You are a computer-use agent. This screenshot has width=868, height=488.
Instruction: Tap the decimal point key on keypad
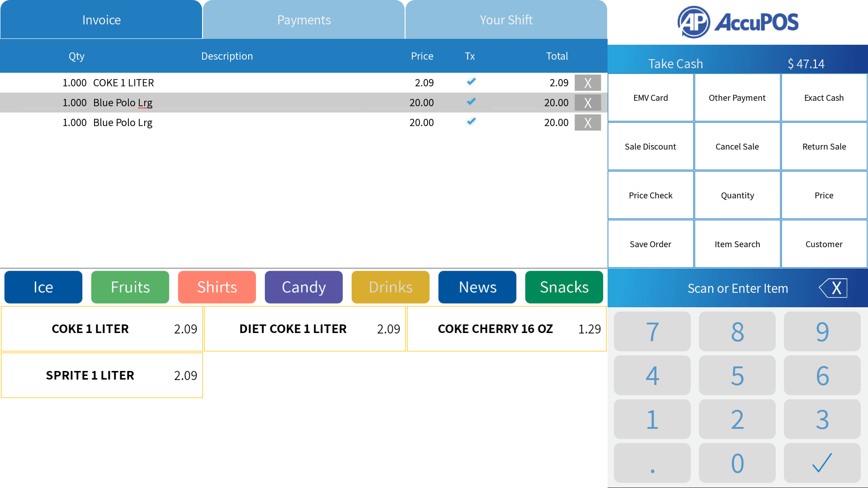(652, 463)
